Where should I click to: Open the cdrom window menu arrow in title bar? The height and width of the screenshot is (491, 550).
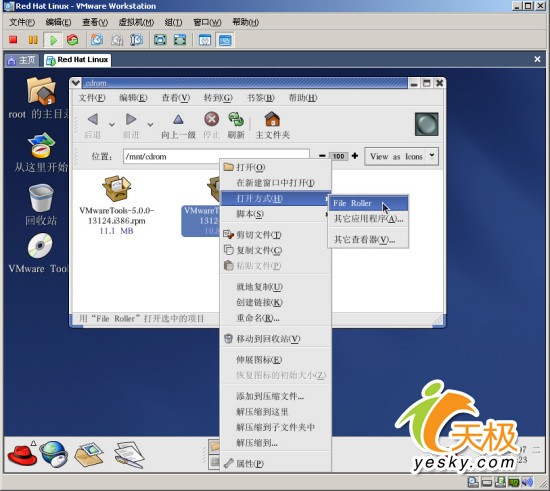click(x=75, y=83)
